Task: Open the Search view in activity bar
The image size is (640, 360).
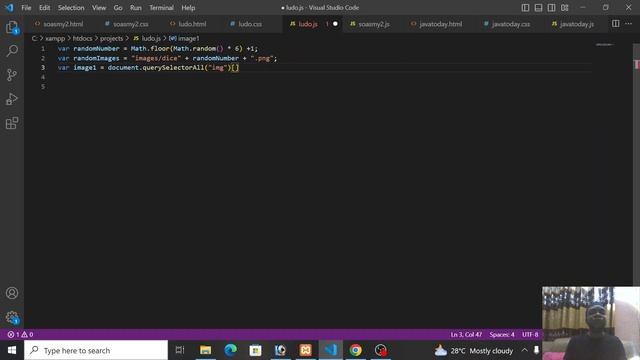Action: [12, 51]
